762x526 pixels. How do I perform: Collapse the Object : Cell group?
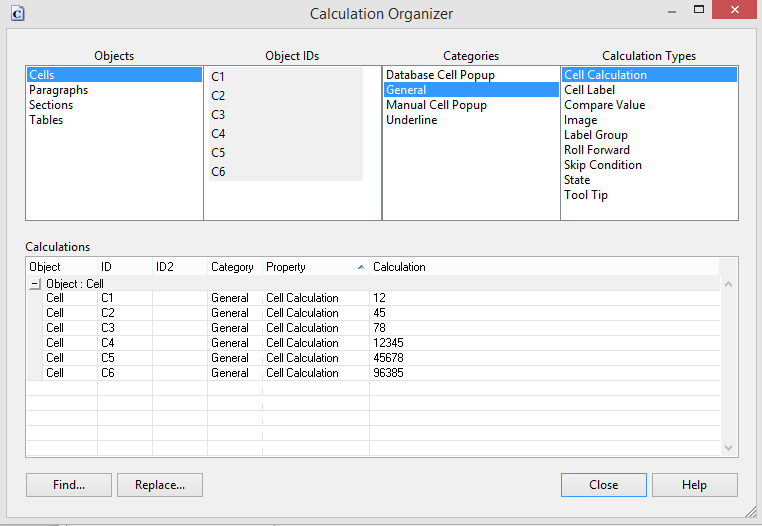36,284
